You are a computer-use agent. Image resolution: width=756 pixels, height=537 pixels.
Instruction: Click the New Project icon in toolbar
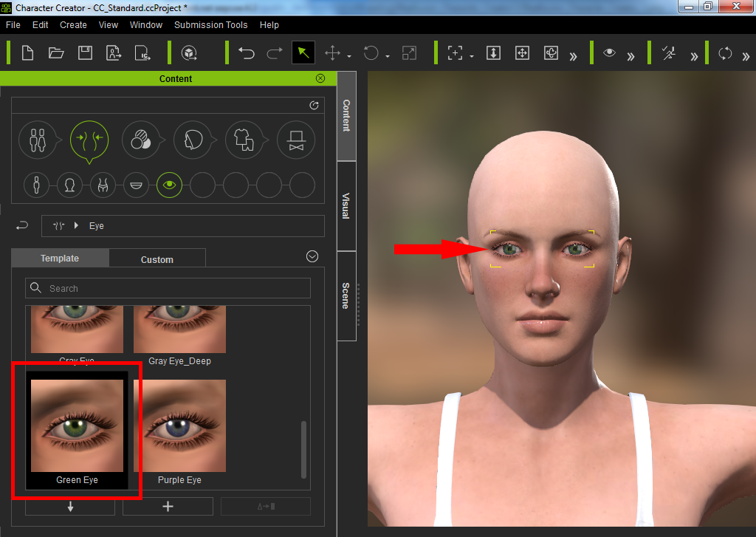(x=27, y=53)
